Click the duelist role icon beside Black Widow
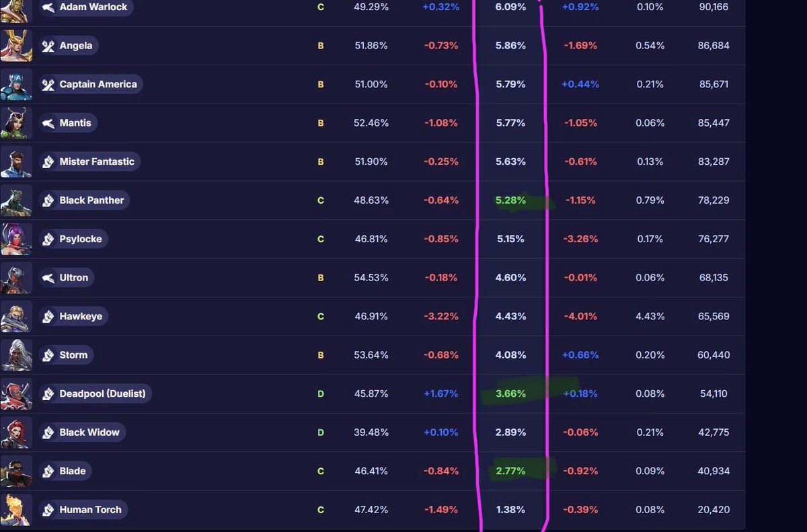 (48, 432)
